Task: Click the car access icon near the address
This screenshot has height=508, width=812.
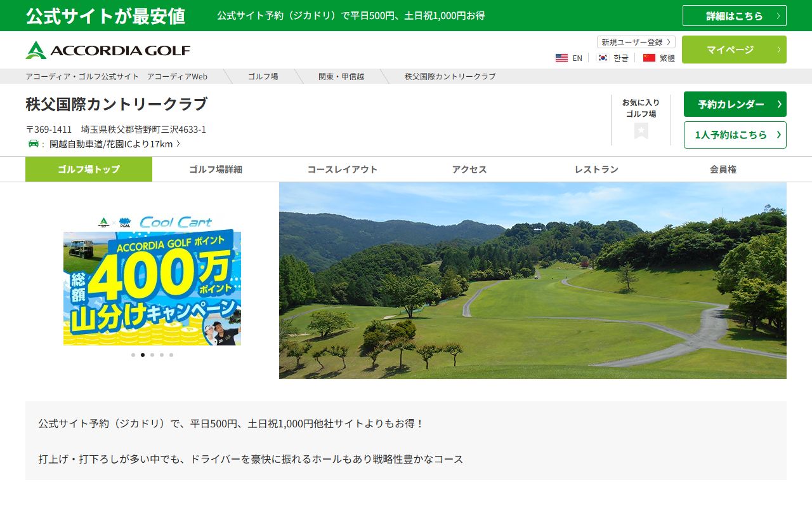Action: tap(34, 144)
